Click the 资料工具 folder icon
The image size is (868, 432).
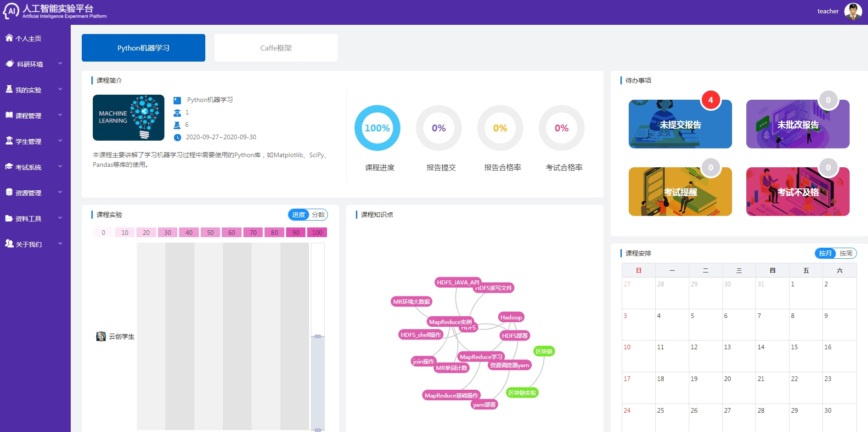click(9, 218)
